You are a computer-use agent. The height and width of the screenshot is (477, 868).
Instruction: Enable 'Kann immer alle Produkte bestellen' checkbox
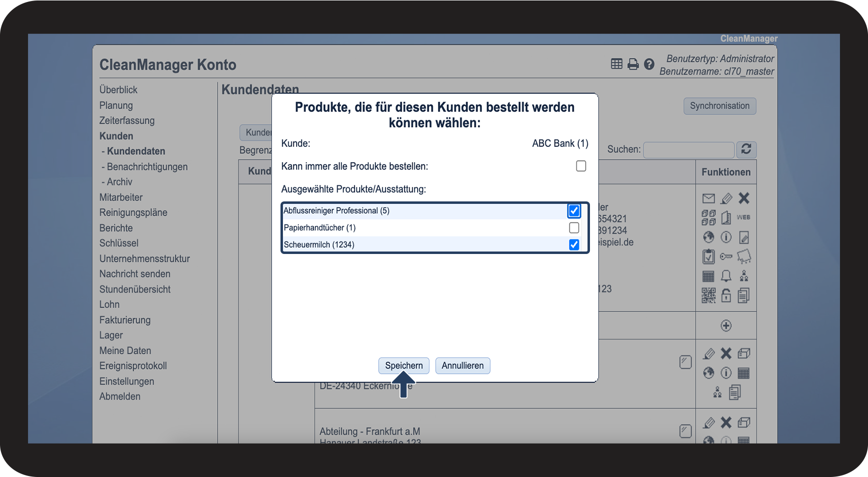(581, 166)
